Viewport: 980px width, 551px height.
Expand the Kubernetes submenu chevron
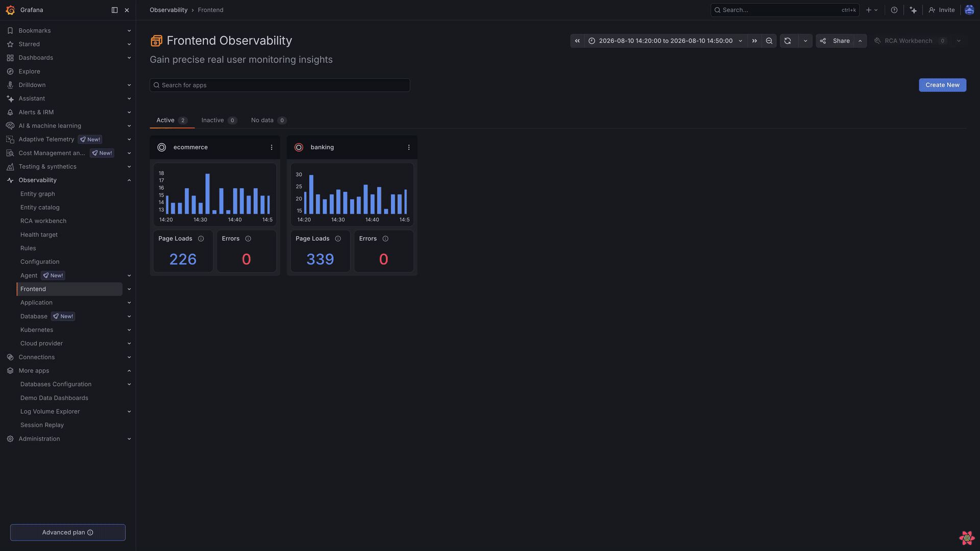coord(129,330)
